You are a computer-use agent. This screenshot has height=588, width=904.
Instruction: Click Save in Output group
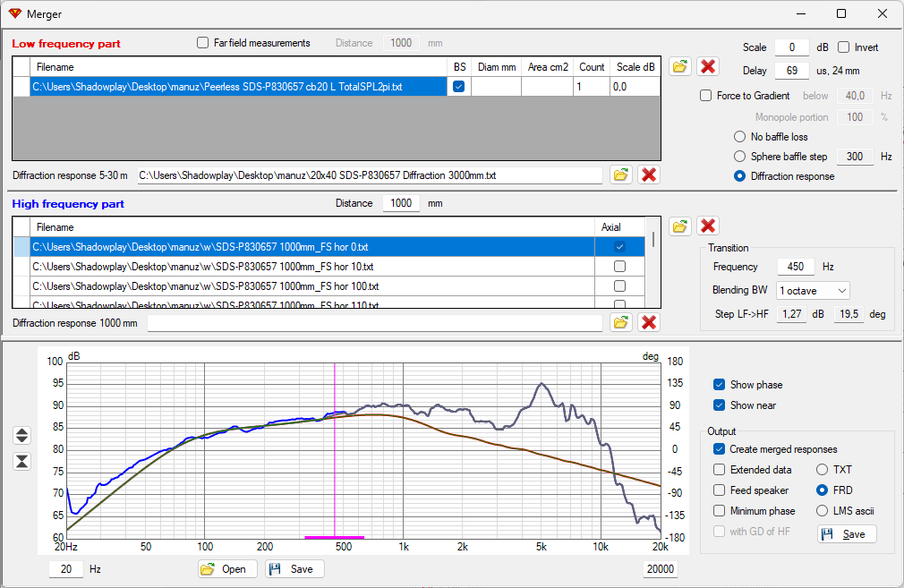point(847,534)
